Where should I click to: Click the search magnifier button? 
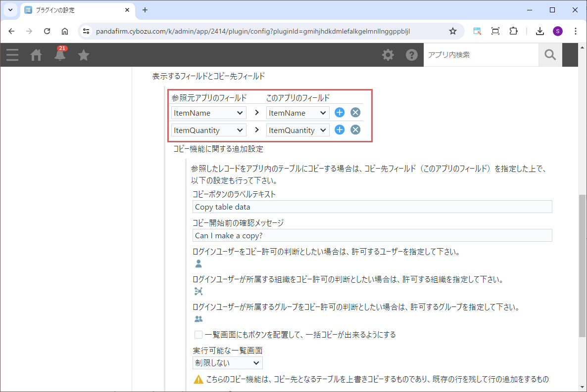(550, 55)
